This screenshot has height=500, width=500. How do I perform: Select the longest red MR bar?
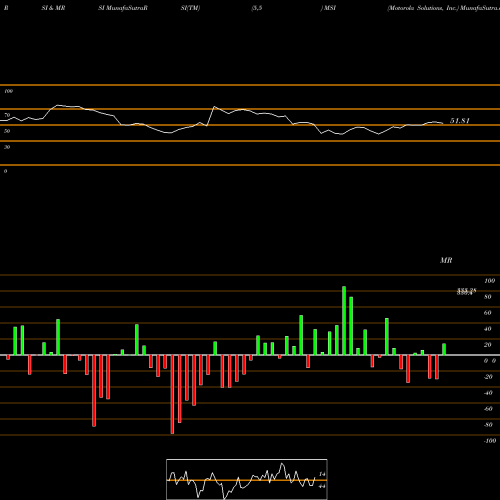(172, 394)
